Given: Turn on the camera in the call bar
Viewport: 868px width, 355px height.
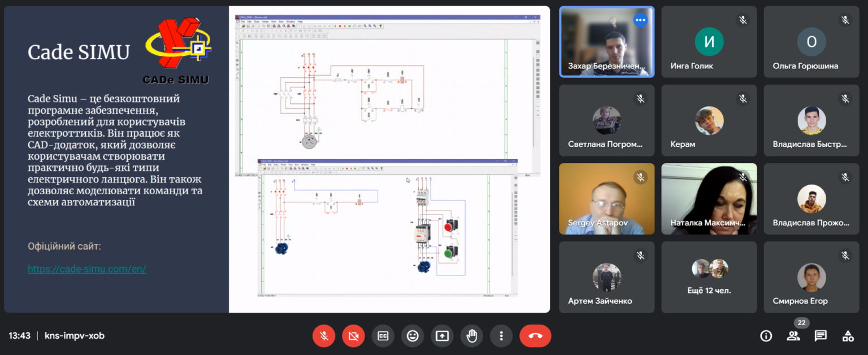Looking at the screenshot, I should tap(353, 336).
